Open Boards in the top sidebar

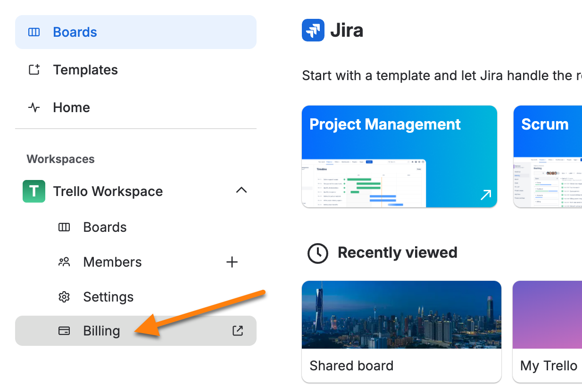pyautogui.click(x=136, y=32)
